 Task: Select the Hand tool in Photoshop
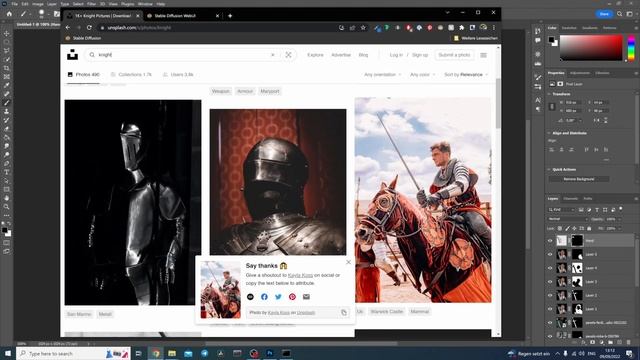point(6,198)
